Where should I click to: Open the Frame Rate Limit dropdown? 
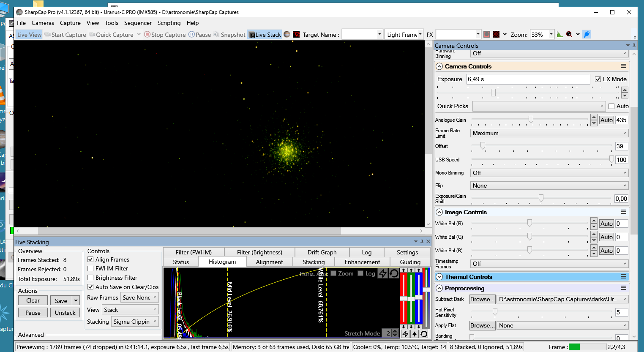[x=549, y=133]
